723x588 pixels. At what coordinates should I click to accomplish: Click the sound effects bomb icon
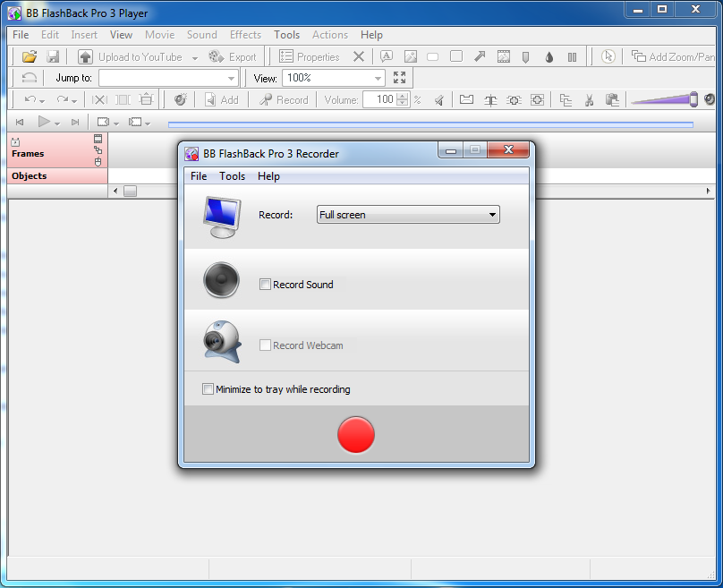coord(180,99)
